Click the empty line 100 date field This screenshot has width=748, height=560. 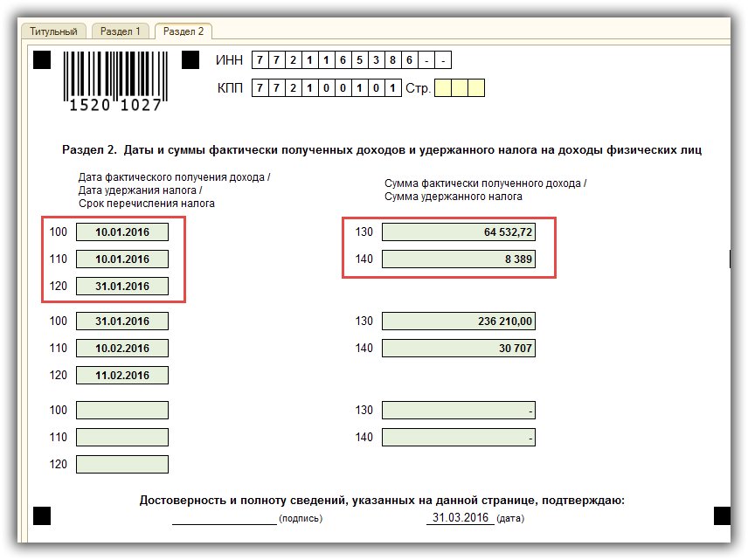pyautogui.click(x=122, y=411)
